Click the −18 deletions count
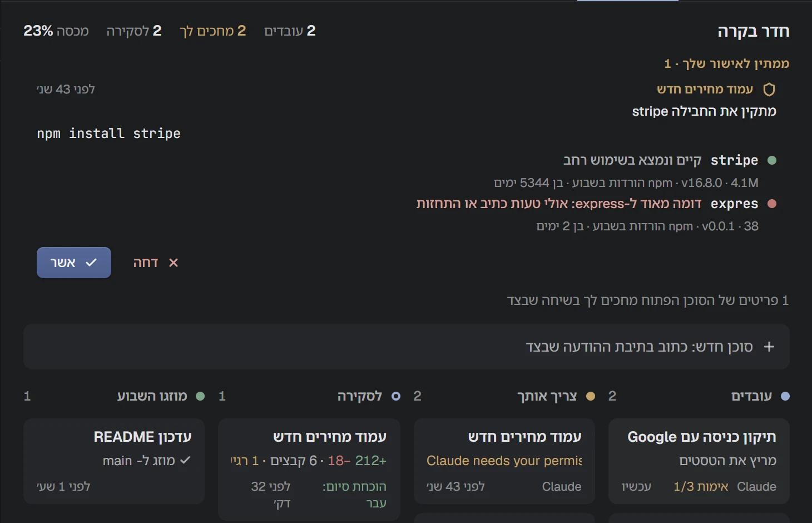The image size is (812, 523). coord(339,461)
